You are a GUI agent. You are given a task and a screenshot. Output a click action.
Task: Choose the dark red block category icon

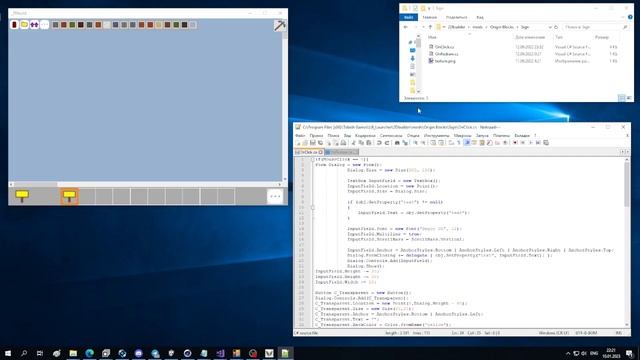tap(14, 25)
